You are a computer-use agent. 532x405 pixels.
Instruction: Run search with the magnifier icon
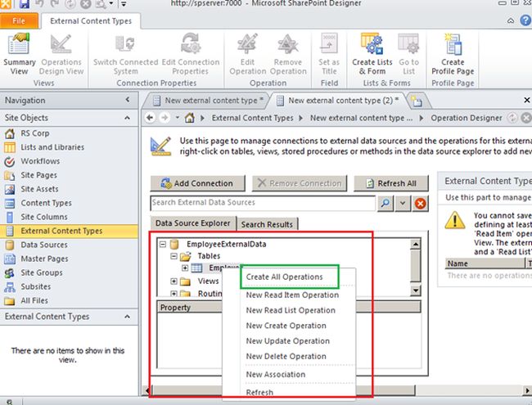click(385, 203)
